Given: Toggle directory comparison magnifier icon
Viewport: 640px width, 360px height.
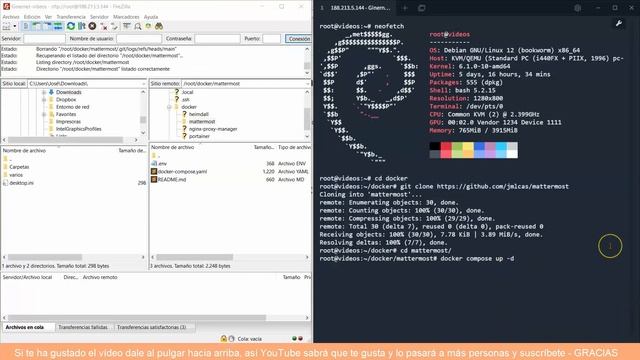Looking at the screenshot, I should click(138, 27).
